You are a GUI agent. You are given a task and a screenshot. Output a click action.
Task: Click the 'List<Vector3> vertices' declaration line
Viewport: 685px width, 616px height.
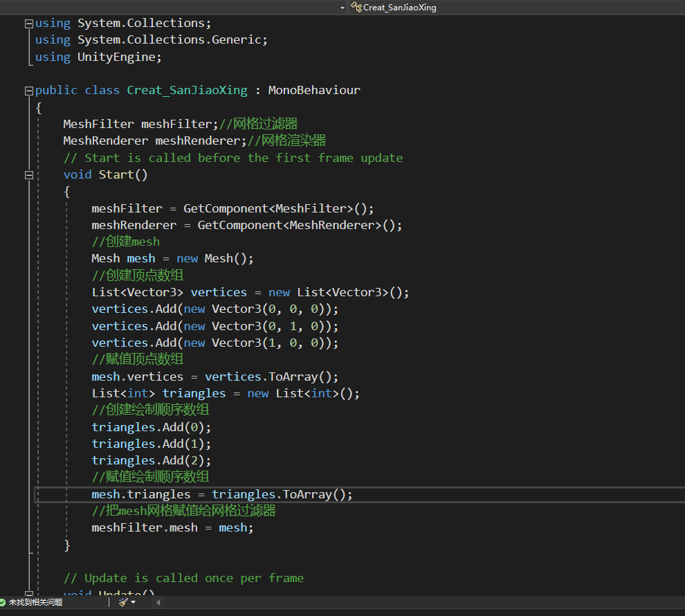tap(250, 292)
